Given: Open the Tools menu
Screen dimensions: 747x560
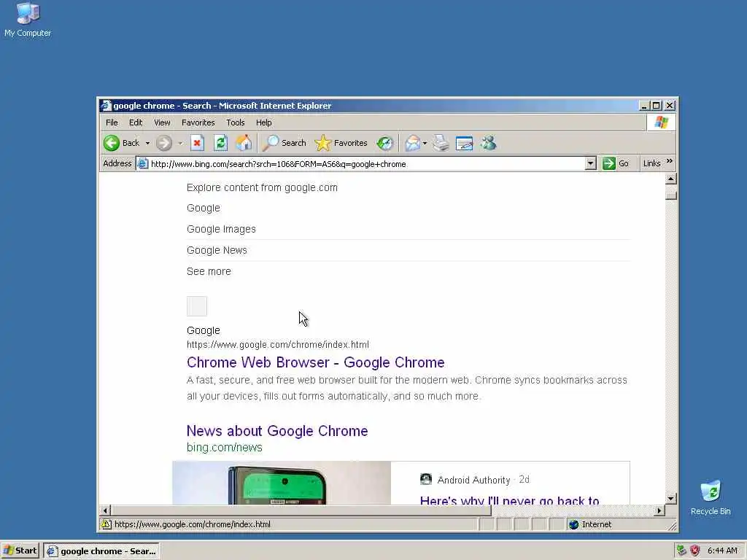Looking at the screenshot, I should point(236,122).
